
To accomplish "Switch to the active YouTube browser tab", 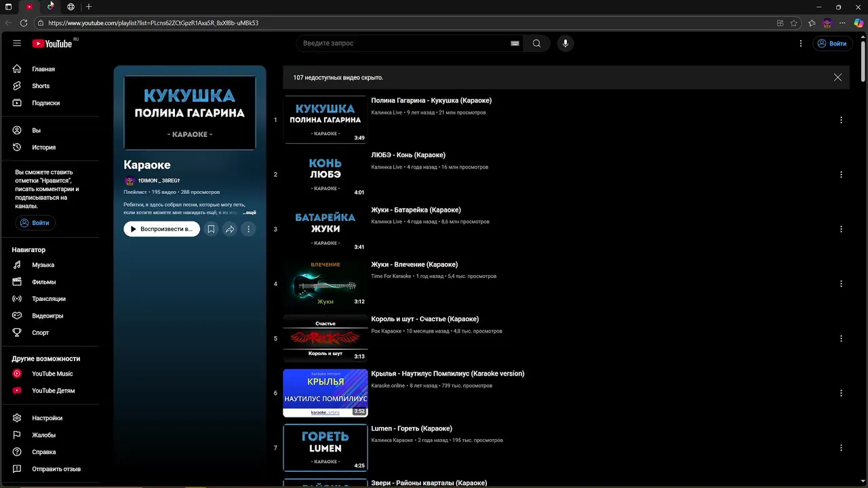I will point(29,7).
